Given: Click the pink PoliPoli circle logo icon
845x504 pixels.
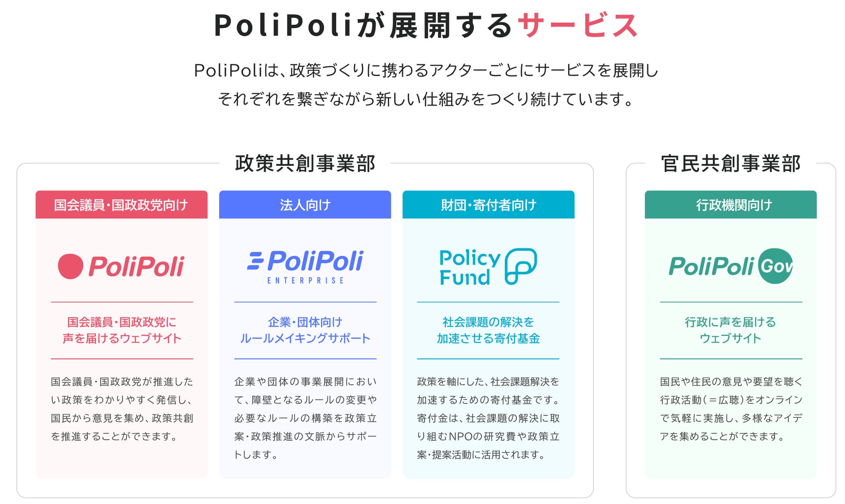Looking at the screenshot, I should tap(71, 266).
